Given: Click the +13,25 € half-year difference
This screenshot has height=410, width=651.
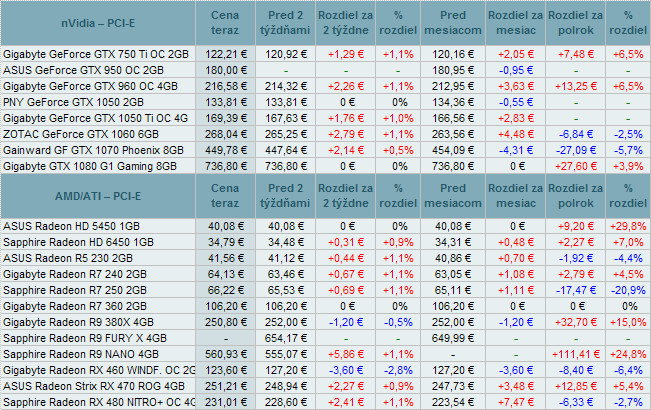Looking at the screenshot, I should tap(575, 86).
